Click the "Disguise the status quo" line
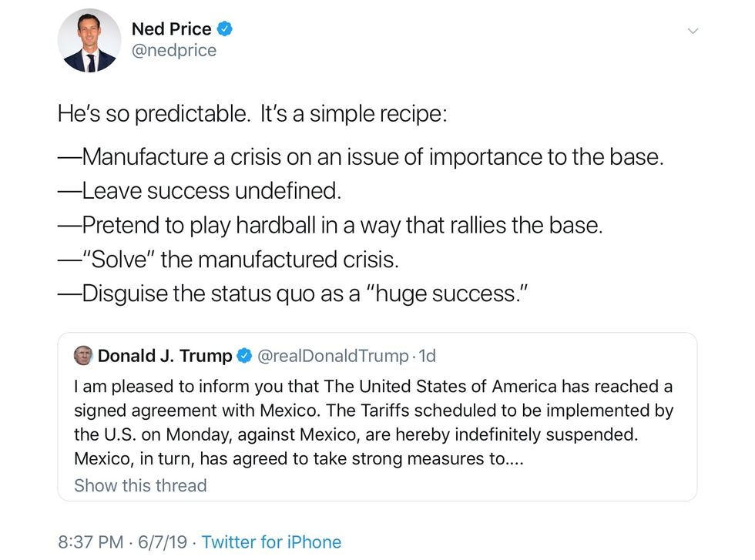 (293, 293)
